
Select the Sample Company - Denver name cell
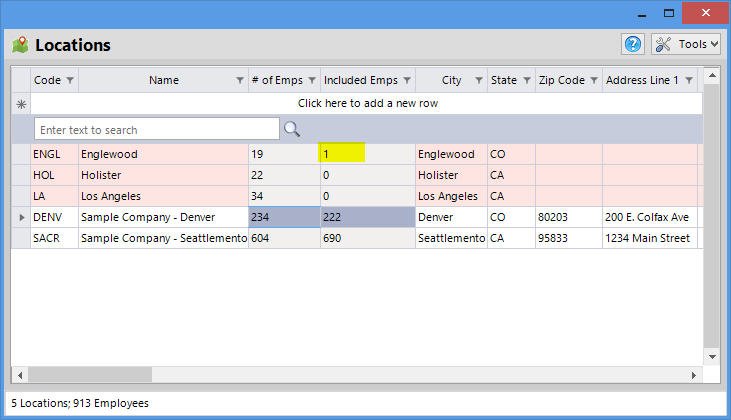point(163,217)
